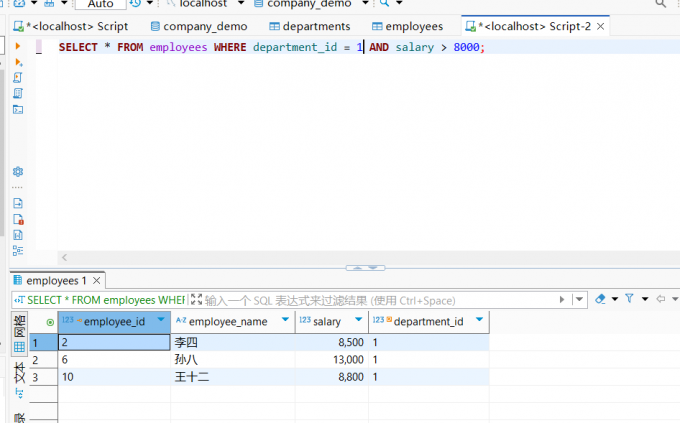This screenshot has height=423, width=680.
Task: Open the localhost connection dropdown
Action: 241,3
